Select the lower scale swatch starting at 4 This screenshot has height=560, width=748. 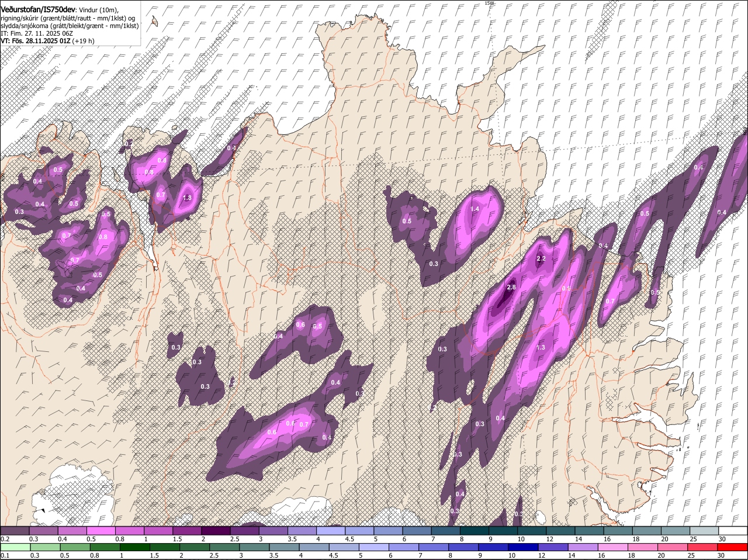tap(314, 547)
